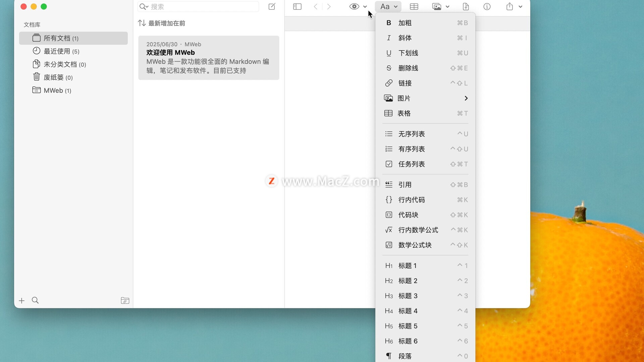Click the toolbar table icon
This screenshot has height=362, width=644.
click(414, 6)
